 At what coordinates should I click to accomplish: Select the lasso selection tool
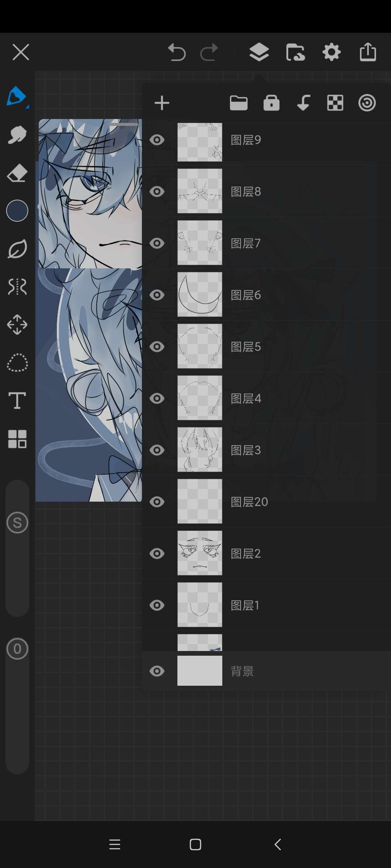17,363
